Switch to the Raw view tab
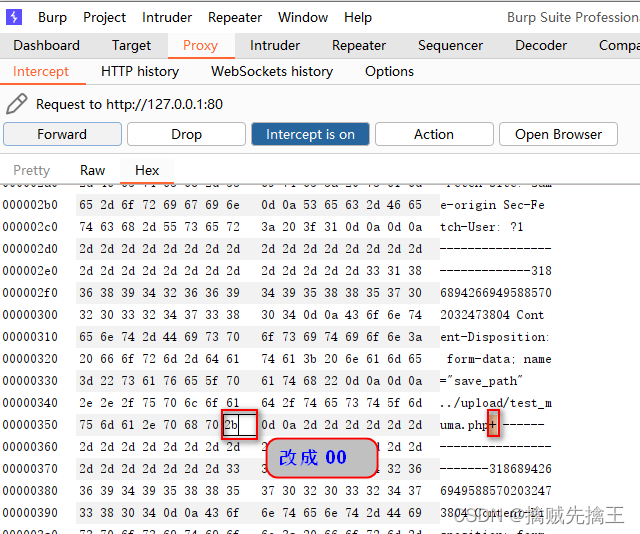 (x=93, y=170)
